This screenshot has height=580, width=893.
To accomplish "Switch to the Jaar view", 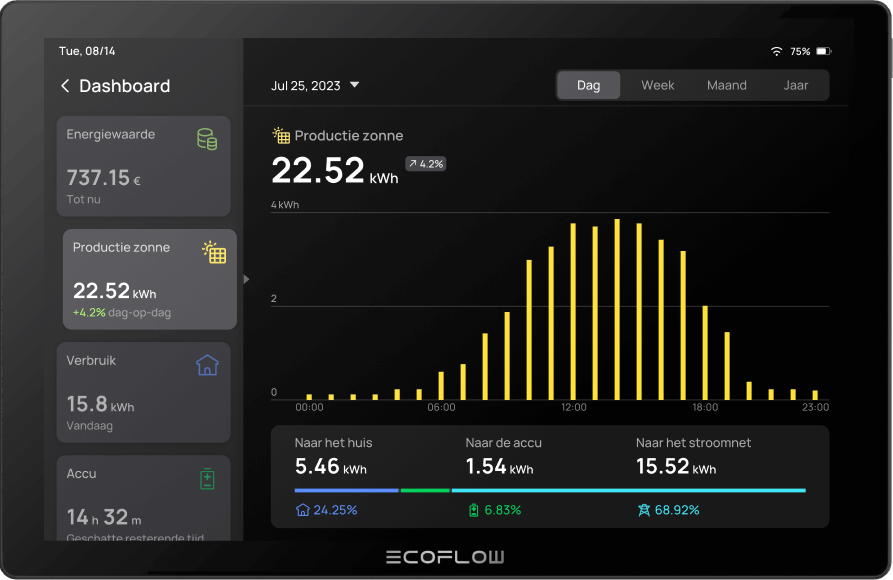I will click(795, 85).
